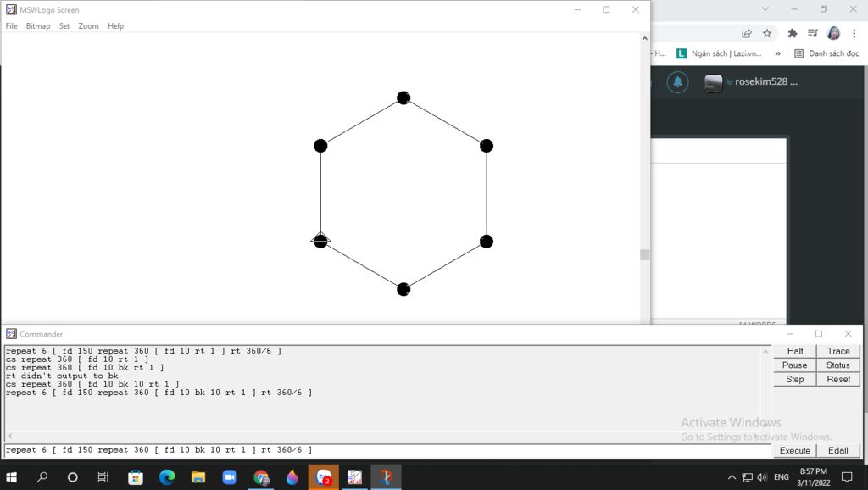
Task: Open Microsoft Edge from the taskbar
Action: click(167, 476)
